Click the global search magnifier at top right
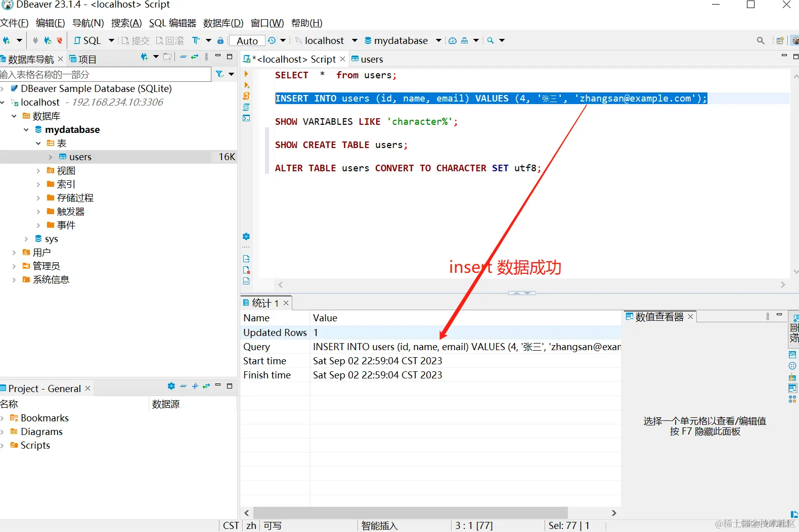Image resolution: width=799 pixels, height=532 pixels. (761, 40)
